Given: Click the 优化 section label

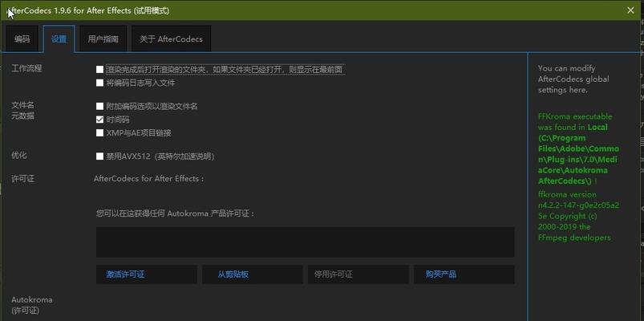Looking at the screenshot, I should pyautogui.click(x=19, y=156).
